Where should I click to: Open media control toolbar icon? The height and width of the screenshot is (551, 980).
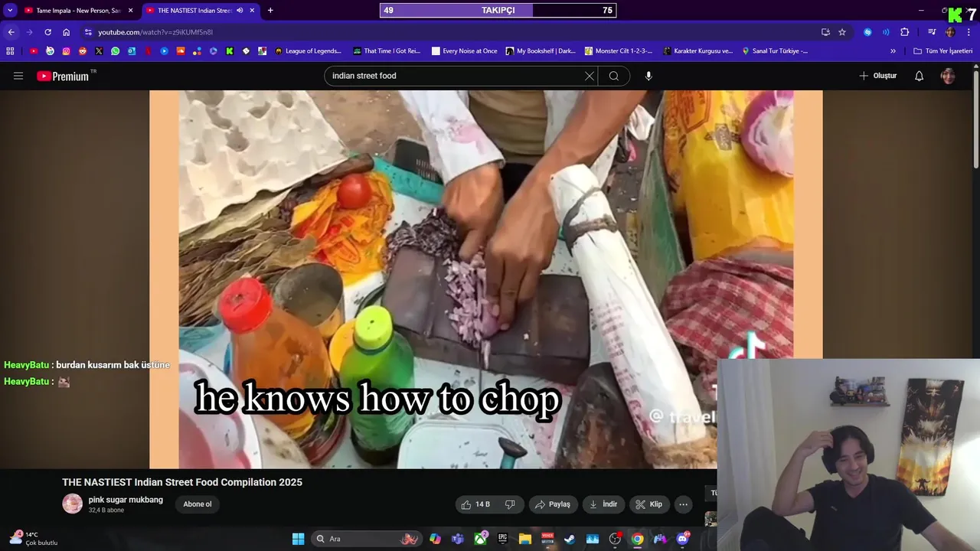932,32
